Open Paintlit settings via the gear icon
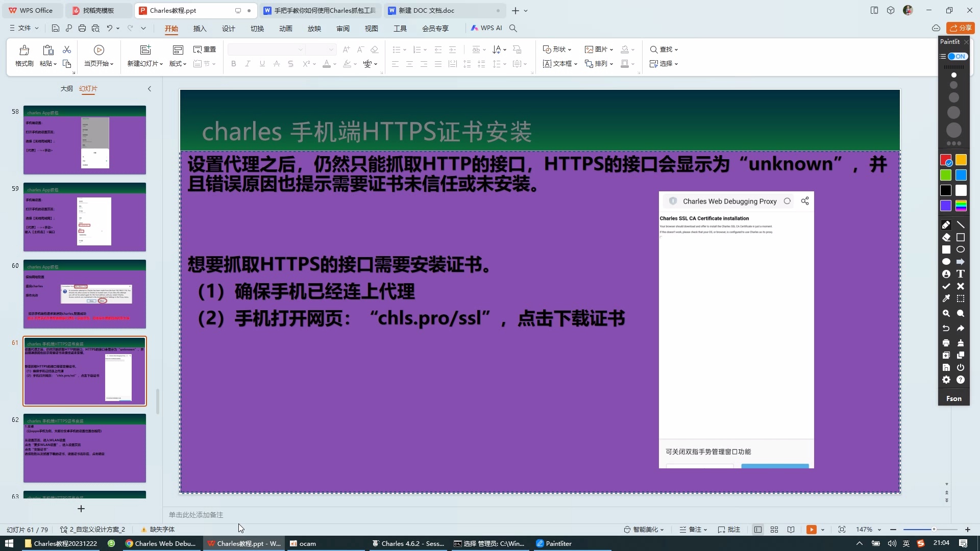980x551 pixels. (946, 380)
